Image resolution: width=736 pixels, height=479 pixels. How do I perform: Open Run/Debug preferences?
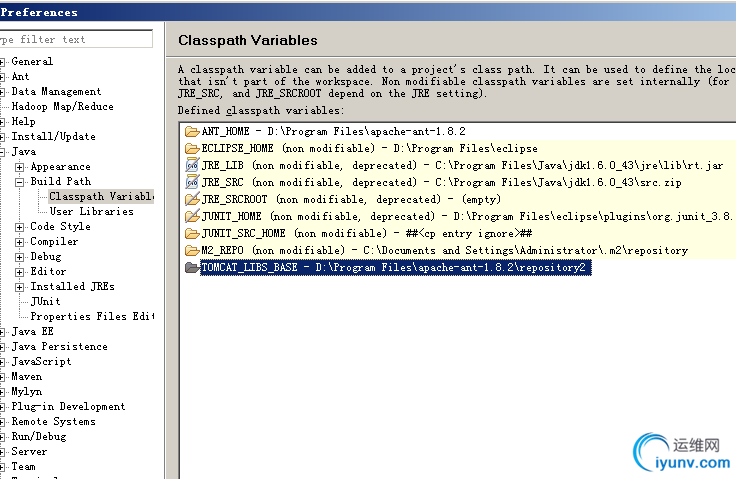(x=39, y=437)
